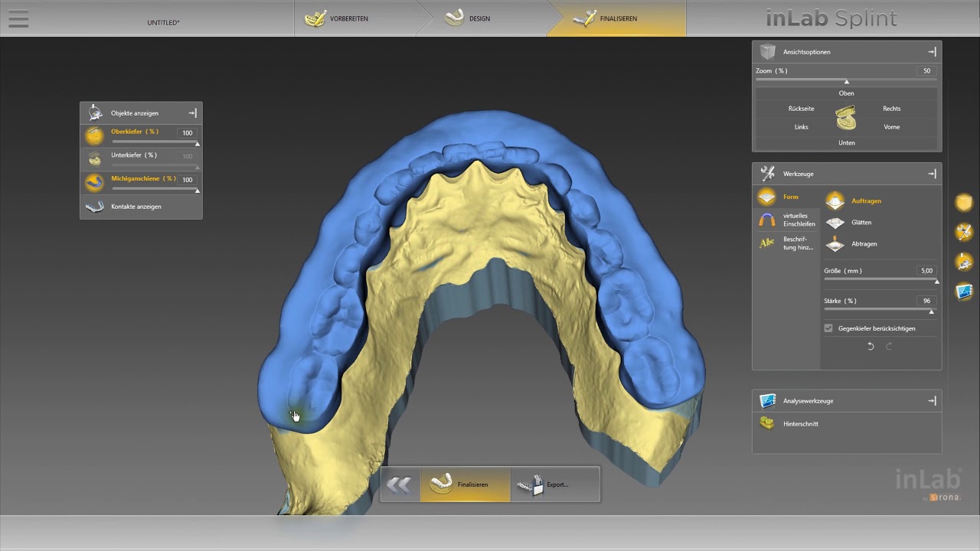
Task: Toggle Michiganschiene visibility icon
Action: tap(94, 183)
